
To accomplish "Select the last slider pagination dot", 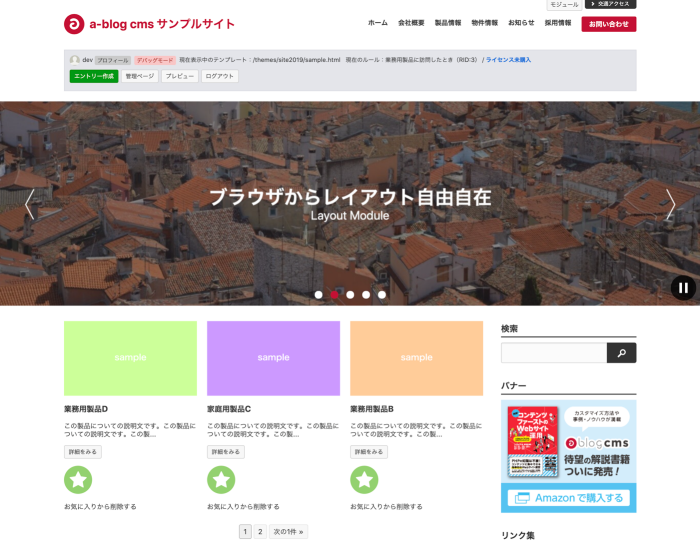I will point(382,295).
